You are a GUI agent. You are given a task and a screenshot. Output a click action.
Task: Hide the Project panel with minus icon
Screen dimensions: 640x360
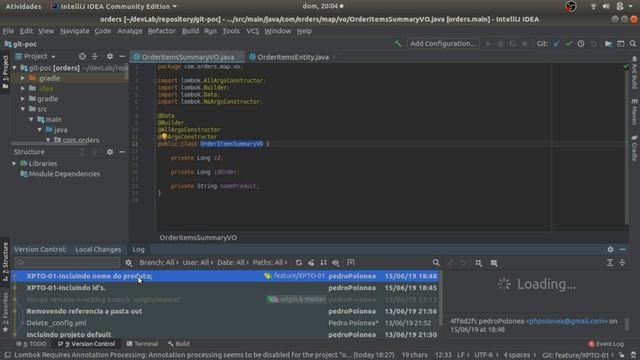click(x=122, y=56)
